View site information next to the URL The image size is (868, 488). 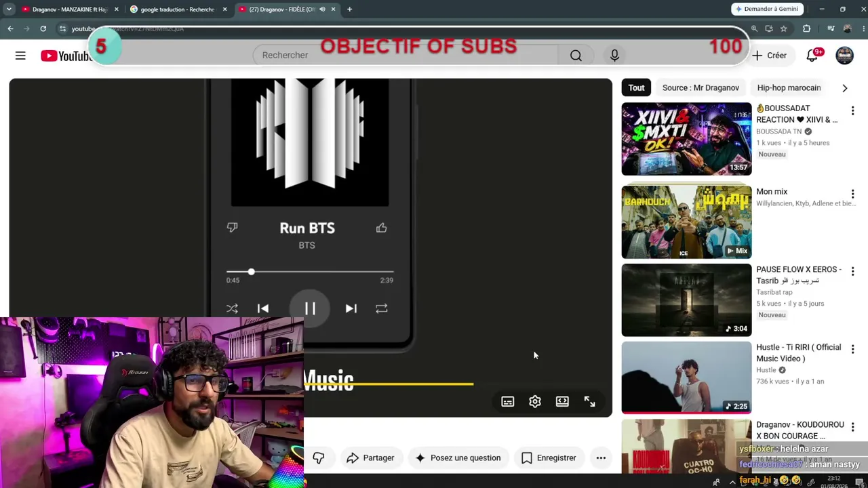pos(62,28)
